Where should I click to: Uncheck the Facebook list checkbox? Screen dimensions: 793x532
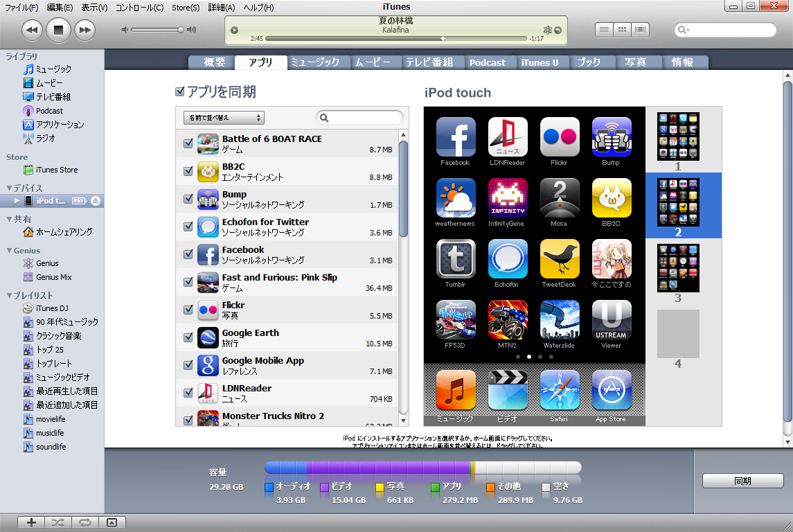[188, 254]
